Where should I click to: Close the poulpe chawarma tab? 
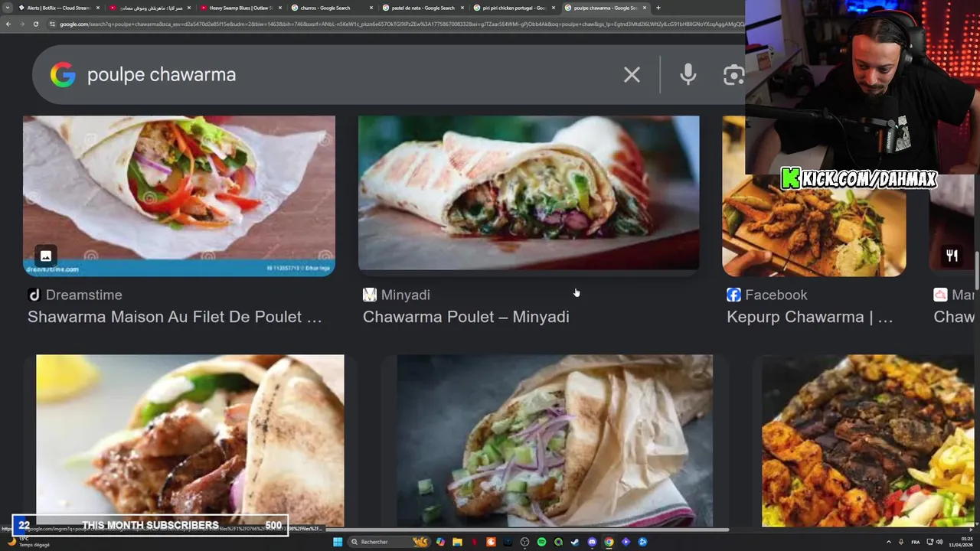pyautogui.click(x=645, y=8)
